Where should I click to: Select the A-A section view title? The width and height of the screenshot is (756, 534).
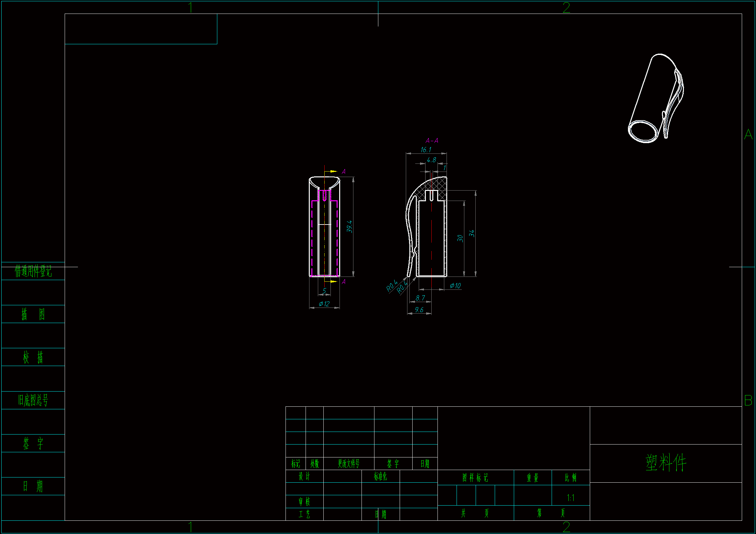pos(432,141)
